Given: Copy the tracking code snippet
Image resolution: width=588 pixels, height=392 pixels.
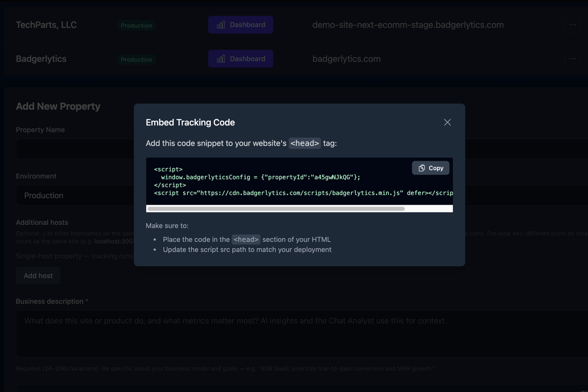Looking at the screenshot, I should click(x=430, y=168).
